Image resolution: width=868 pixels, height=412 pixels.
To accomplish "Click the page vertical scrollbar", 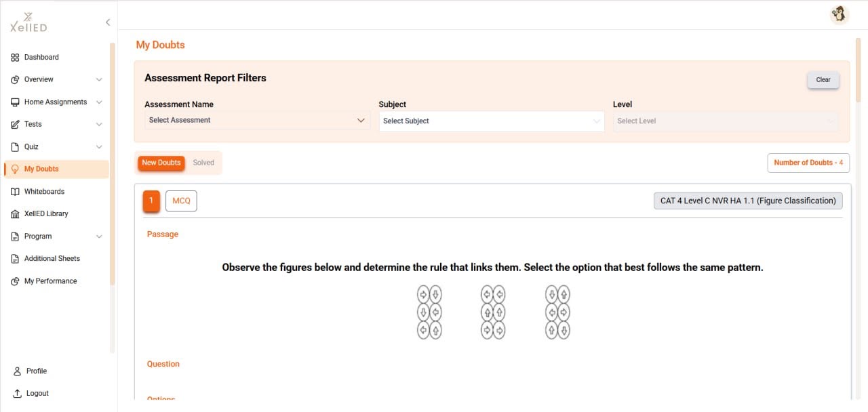I will click(x=859, y=70).
